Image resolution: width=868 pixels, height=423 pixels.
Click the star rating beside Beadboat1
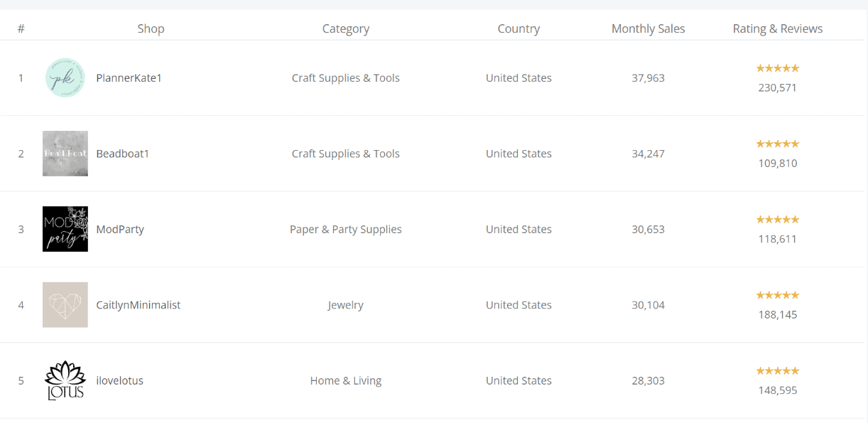[777, 144]
